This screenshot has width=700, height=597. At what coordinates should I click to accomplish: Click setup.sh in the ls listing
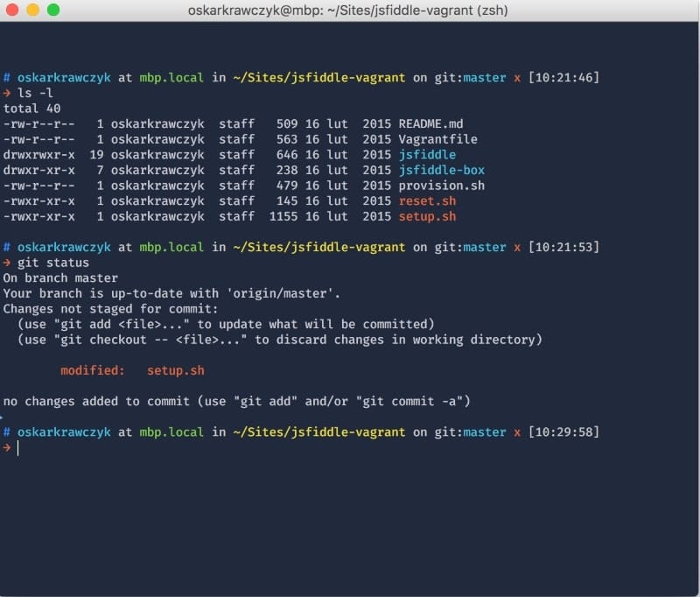click(x=427, y=216)
